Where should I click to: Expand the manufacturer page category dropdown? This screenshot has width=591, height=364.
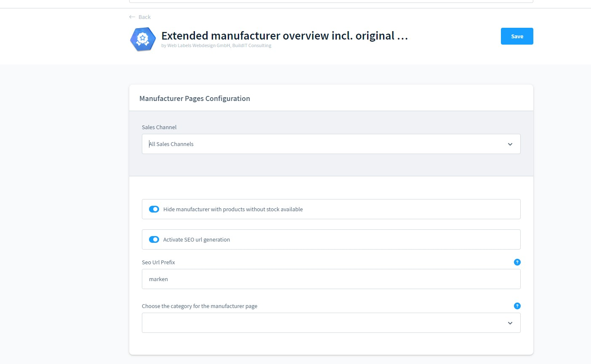pyautogui.click(x=331, y=323)
